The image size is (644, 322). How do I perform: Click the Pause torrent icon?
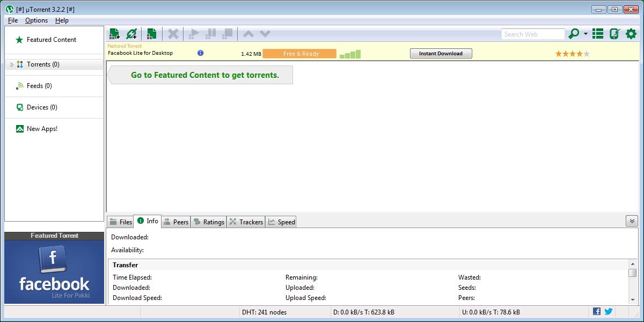click(211, 34)
